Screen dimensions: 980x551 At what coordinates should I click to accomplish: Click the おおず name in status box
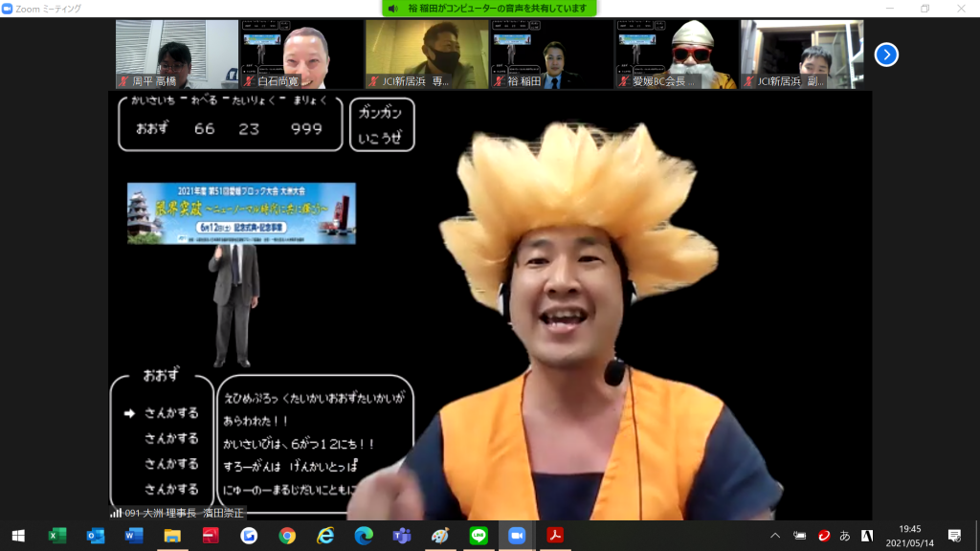coord(152,129)
